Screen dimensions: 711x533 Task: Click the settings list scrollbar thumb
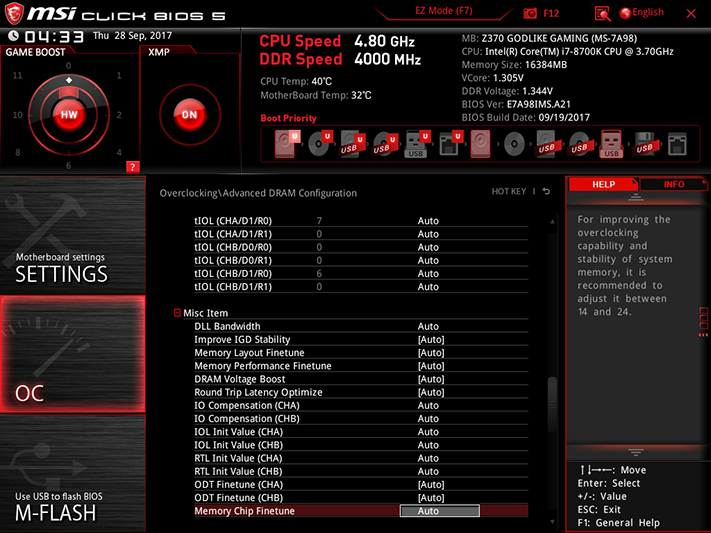click(552, 404)
